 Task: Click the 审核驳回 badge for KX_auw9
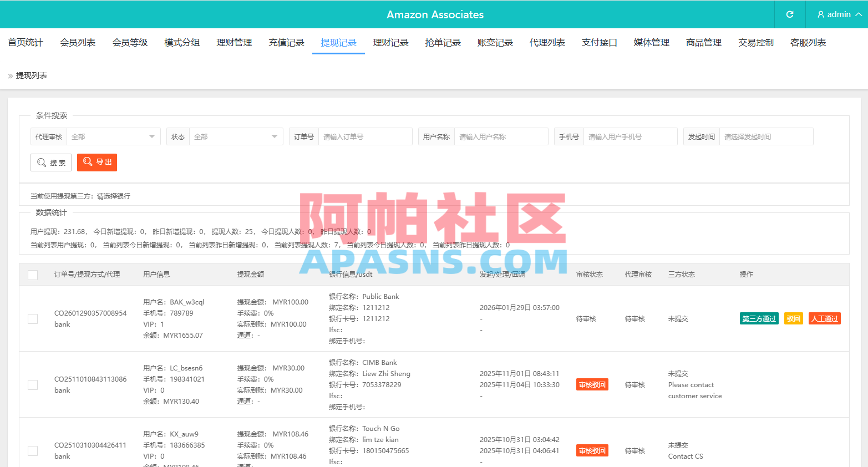coord(592,450)
